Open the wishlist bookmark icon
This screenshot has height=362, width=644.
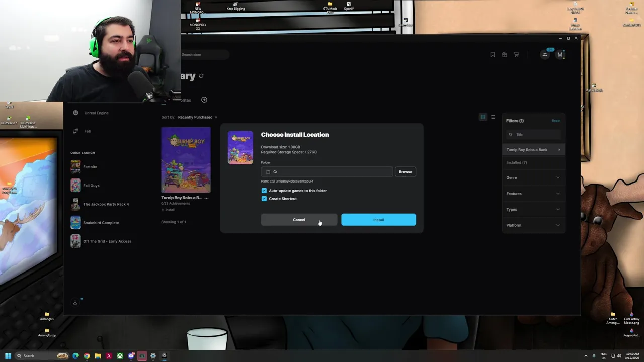point(493,55)
